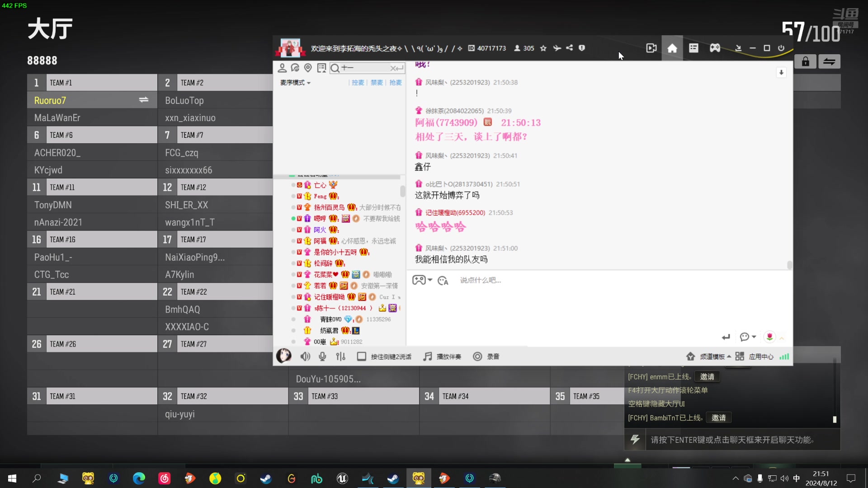Click the mini-mode arrow icon in YY header
Image resolution: width=868 pixels, height=488 pixels.
tap(738, 48)
